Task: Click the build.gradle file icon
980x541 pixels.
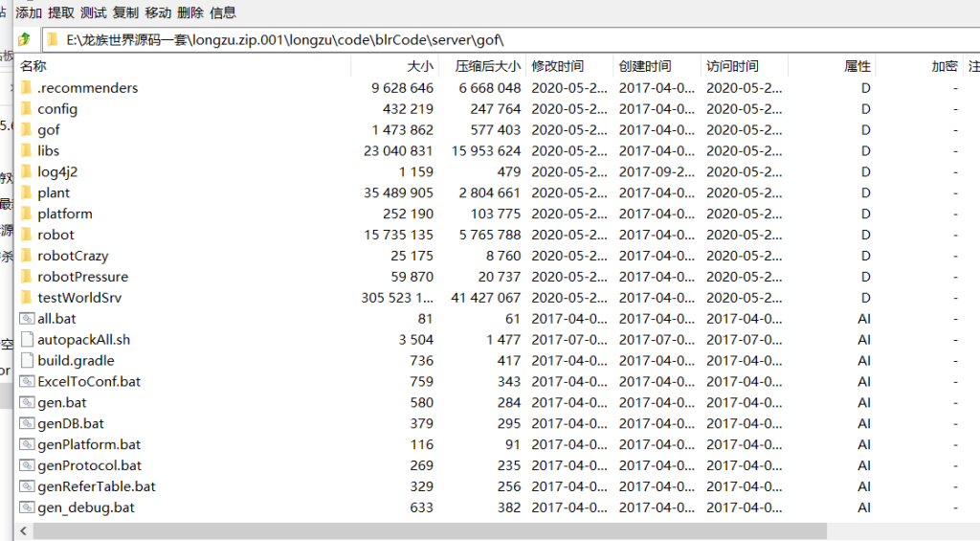Action: 27,360
